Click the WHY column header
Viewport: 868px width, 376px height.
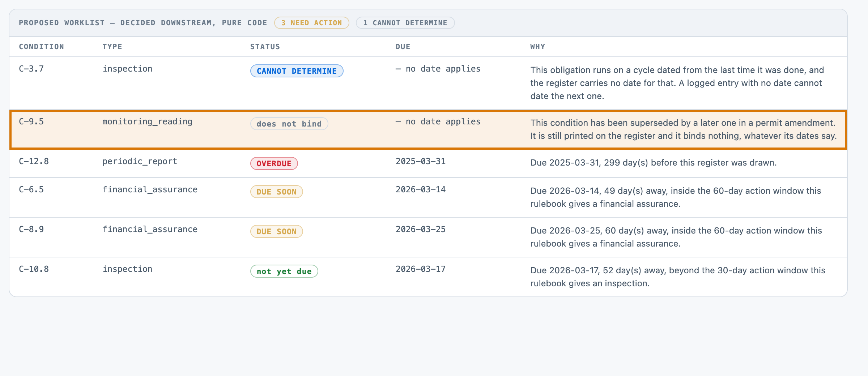coord(537,47)
